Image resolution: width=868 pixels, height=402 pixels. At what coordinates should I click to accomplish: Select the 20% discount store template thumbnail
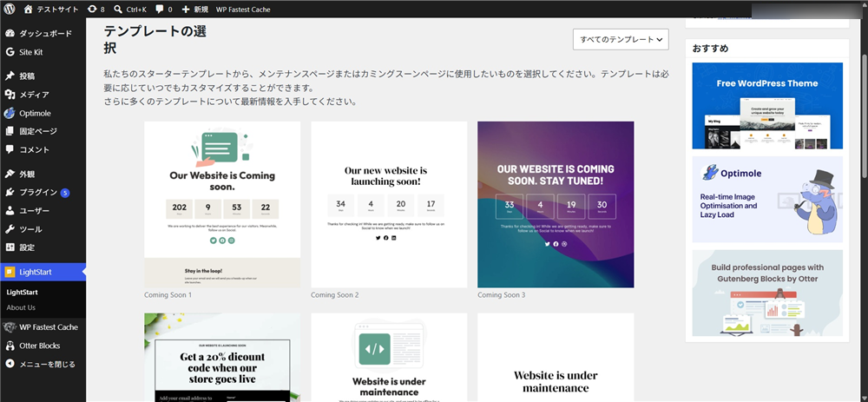point(222,357)
